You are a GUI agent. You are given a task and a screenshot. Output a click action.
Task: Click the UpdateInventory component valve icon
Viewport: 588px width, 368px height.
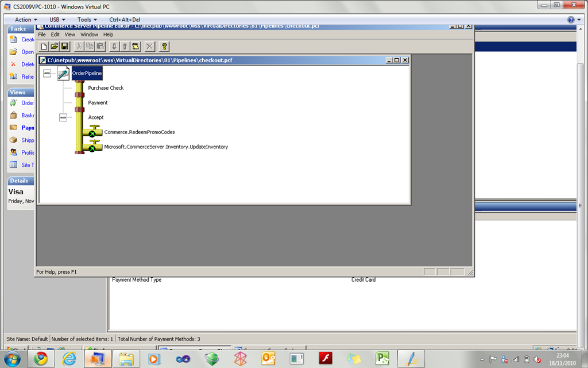coord(92,147)
